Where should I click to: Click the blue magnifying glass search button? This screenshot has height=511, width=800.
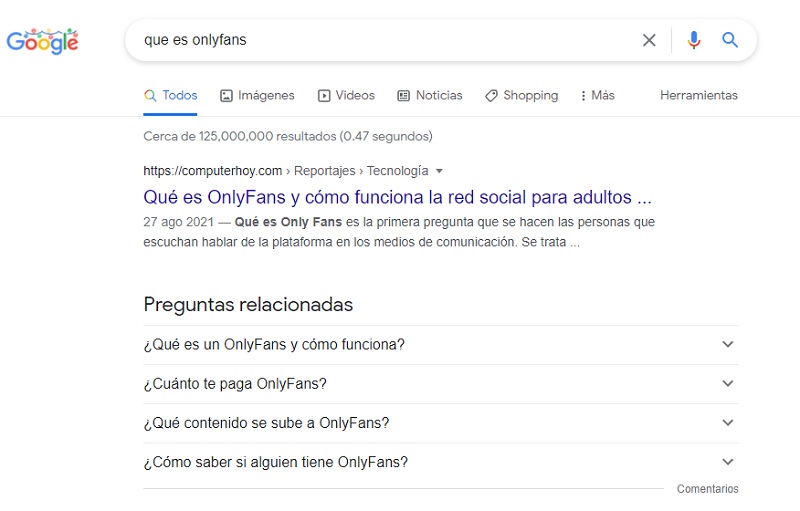[x=730, y=40]
